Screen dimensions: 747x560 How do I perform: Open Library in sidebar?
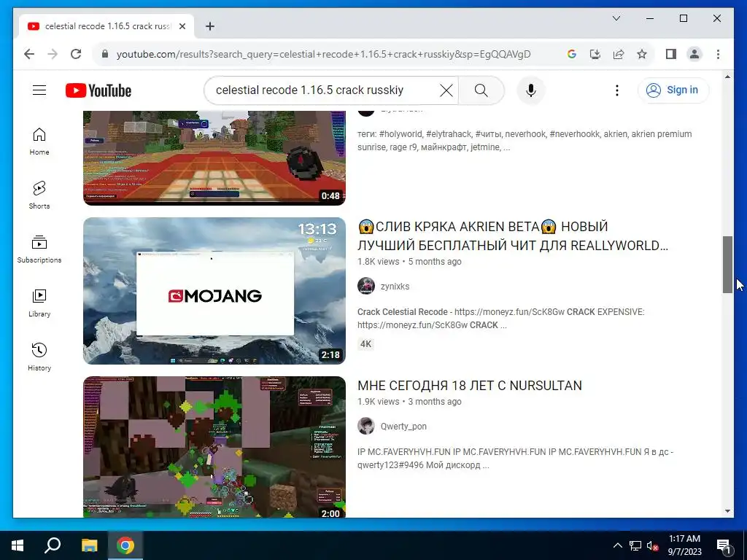[x=39, y=303]
